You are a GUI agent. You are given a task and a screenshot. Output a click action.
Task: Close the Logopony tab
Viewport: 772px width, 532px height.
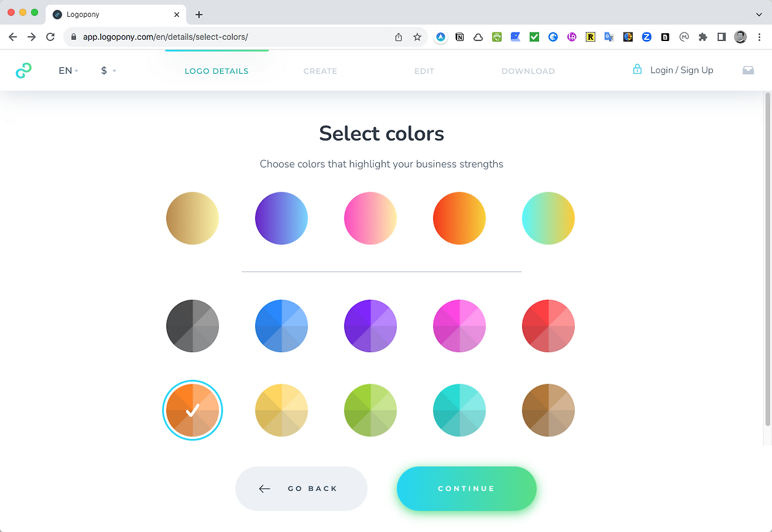[x=177, y=14]
